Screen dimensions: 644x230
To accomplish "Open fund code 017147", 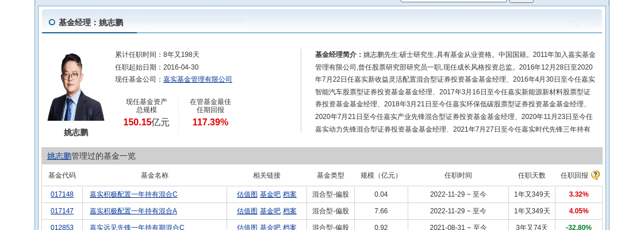I will (x=62, y=211).
